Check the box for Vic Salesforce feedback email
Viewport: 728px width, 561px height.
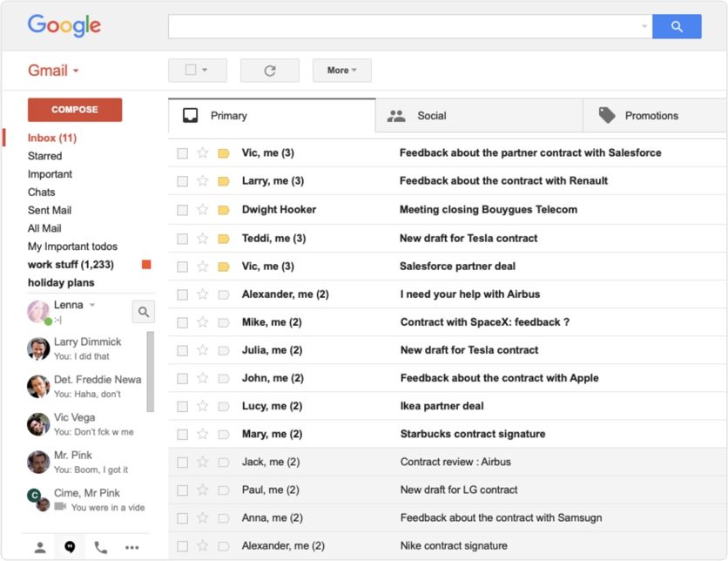[183, 153]
